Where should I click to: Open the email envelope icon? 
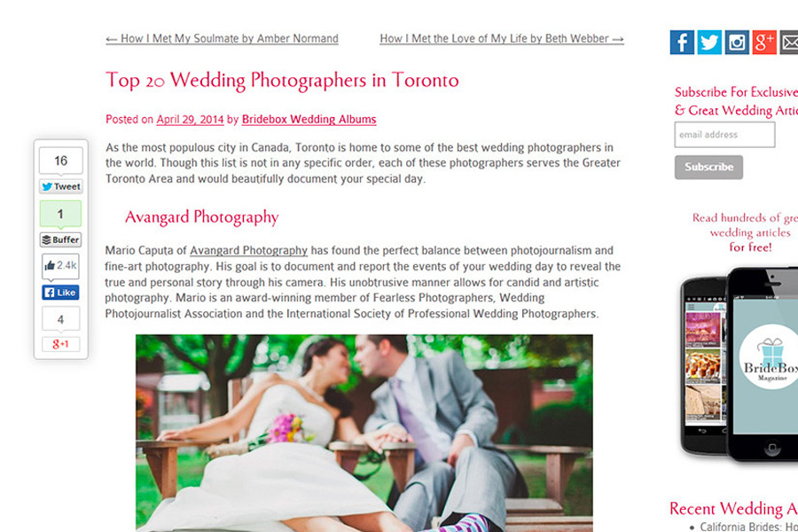pyautogui.click(x=789, y=43)
